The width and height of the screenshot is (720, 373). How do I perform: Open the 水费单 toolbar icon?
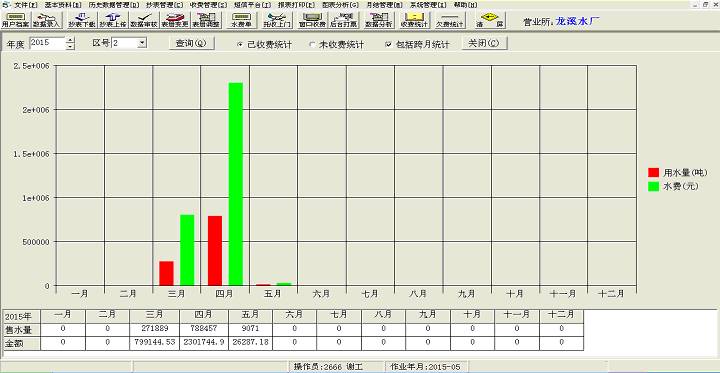[241, 20]
